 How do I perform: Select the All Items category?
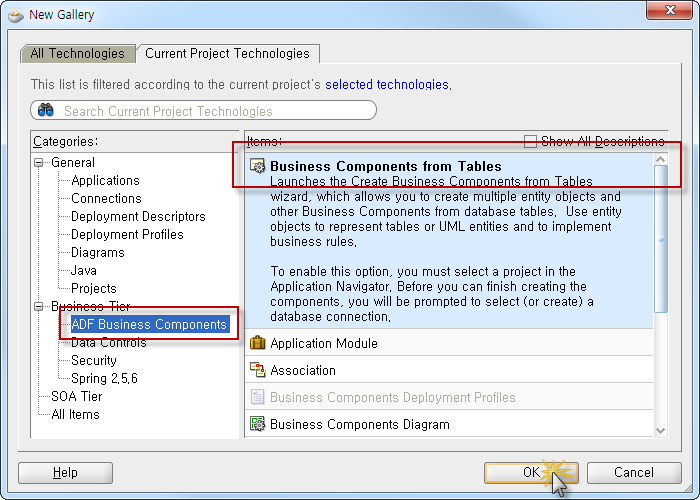click(x=75, y=414)
